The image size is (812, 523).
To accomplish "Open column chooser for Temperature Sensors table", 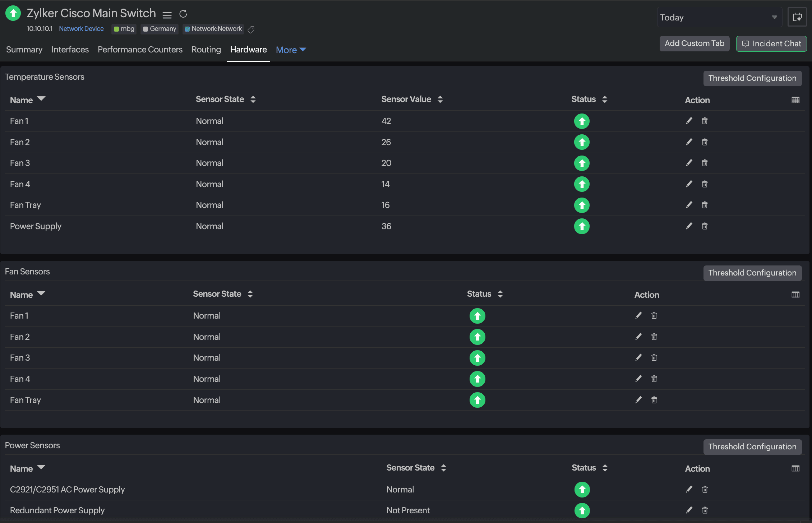I will [795, 100].
